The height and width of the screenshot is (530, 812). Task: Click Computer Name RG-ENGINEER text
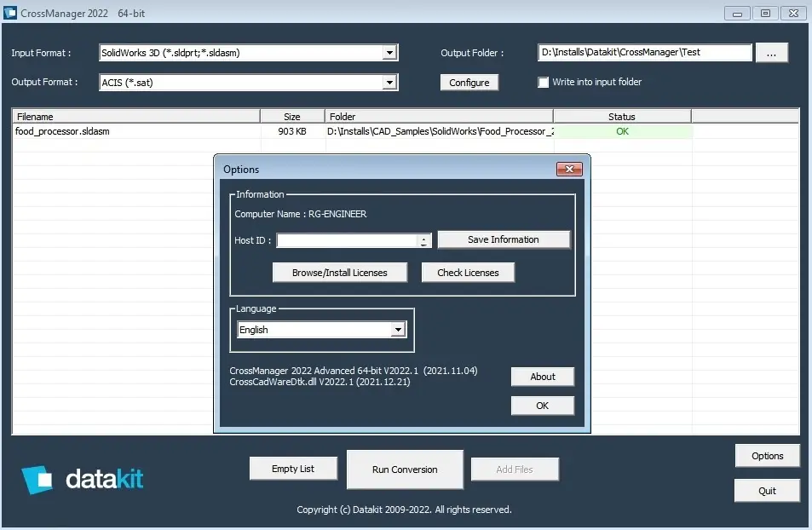point(301,214)
